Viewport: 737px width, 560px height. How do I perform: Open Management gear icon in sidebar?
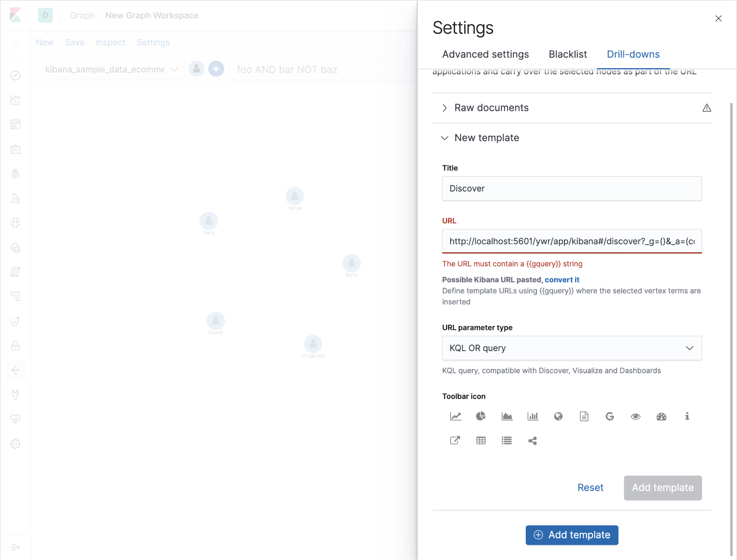[x=15, y=444]
